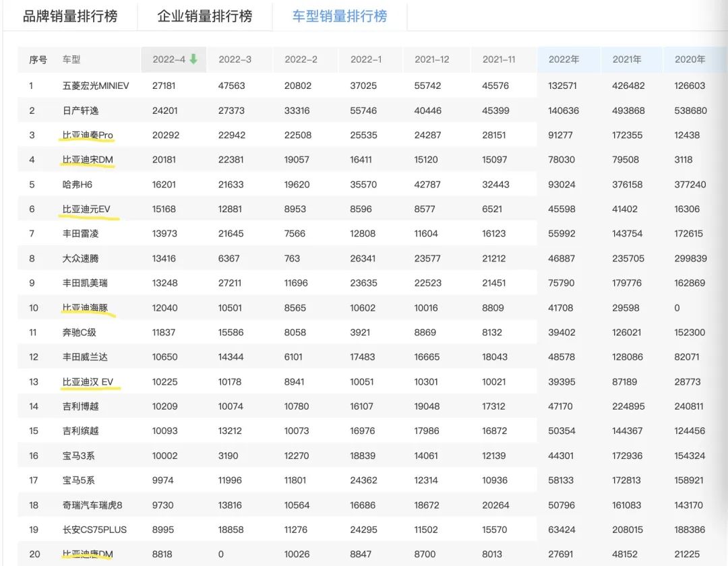Image resolution: width=728 pixels, height=566 pixels.
Task: Open the 日产轩逸 model entry
Action: click(x=80, y=111)
